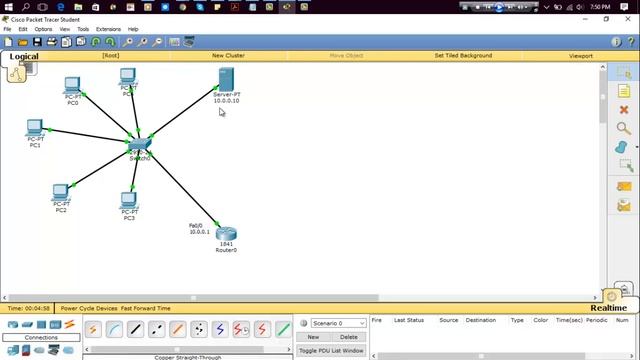Click the Paste toolbar icon

(81, 42)
